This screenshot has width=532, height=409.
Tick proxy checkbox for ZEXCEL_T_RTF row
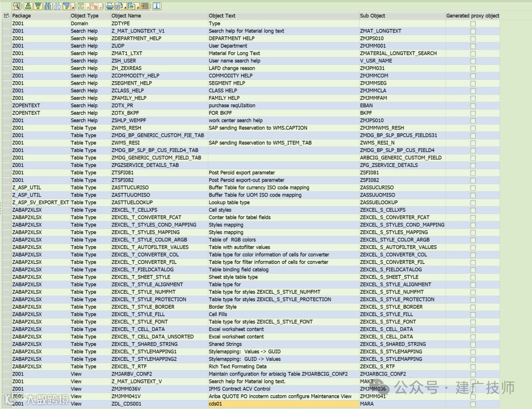(x=473, y=367)
